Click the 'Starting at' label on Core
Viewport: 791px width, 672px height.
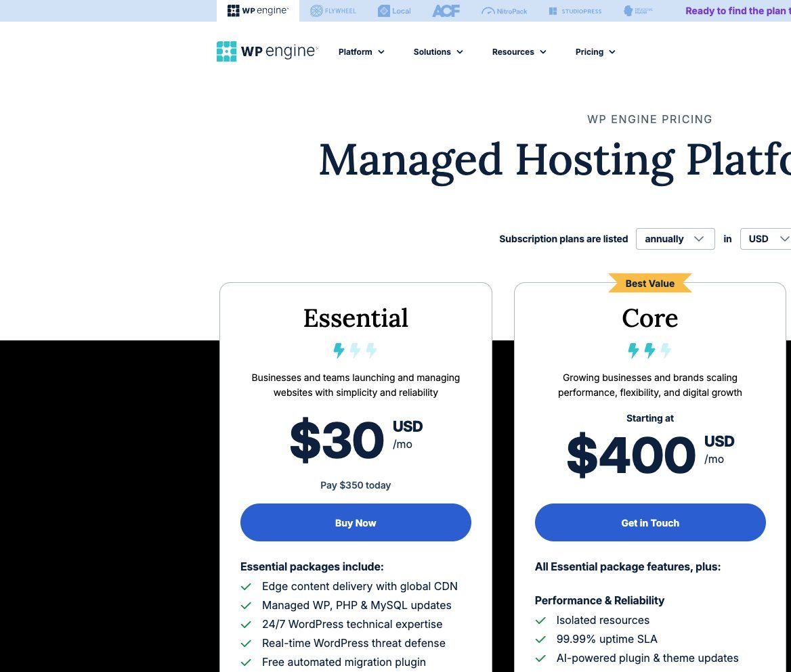point(649,418)
